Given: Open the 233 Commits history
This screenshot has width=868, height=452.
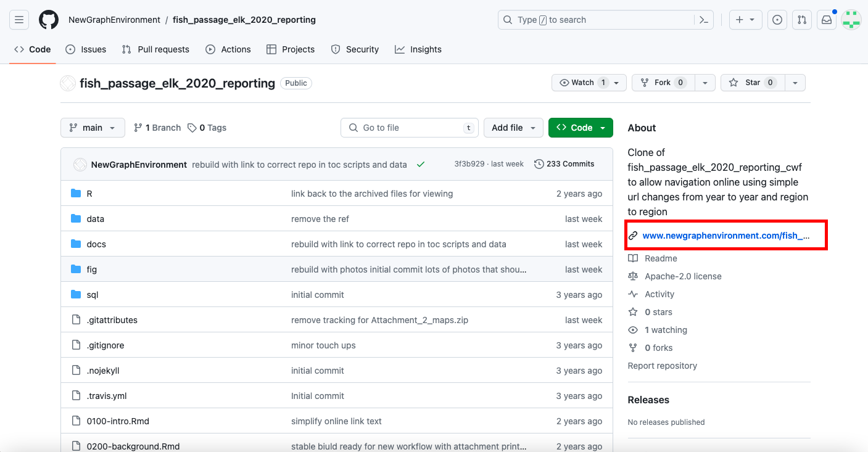Looking at the screenshot, I should point(564,164).
